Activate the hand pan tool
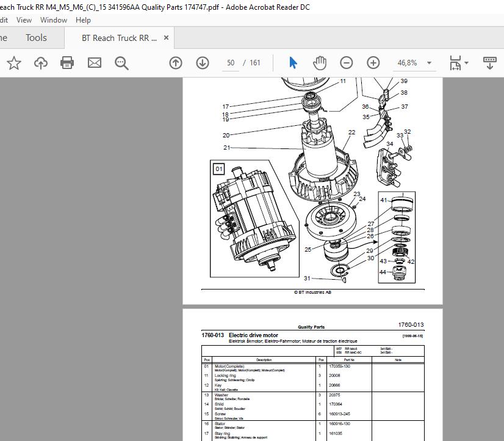The width and height of the screenshot is (504, 441). click(x=320, y=63)
